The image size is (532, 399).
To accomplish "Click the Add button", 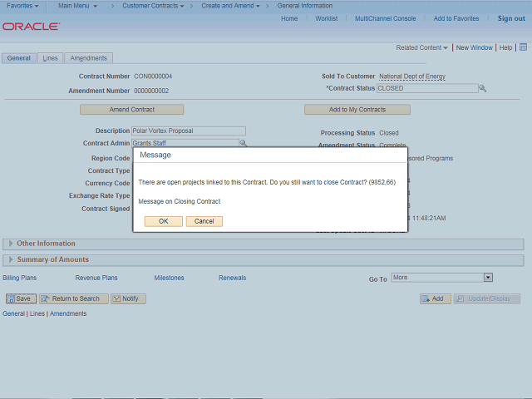I will (x=436, y=298).
